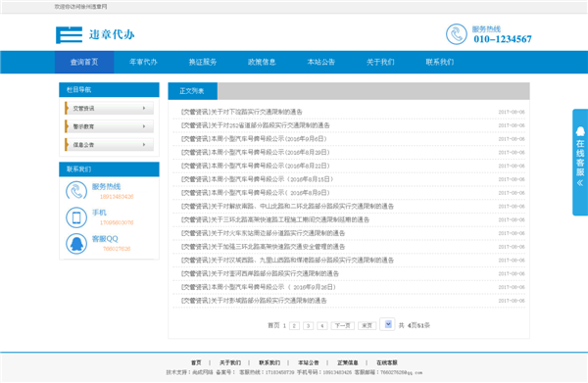Viewport: 588px width, 383px height.
Task: Click the sidebar 手机 mobile icon
Action: tap(76, 217)
